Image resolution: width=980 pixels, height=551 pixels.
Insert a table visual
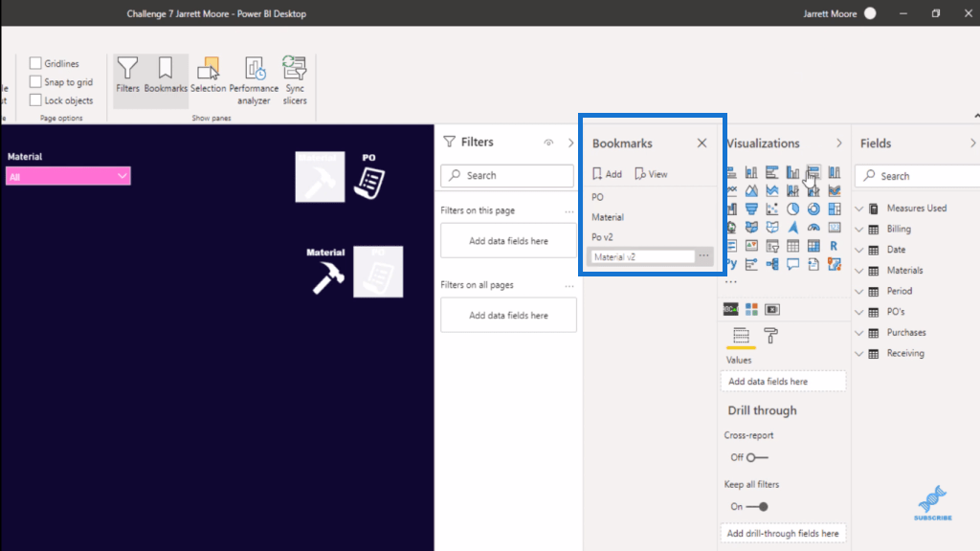tap(792, 246)
